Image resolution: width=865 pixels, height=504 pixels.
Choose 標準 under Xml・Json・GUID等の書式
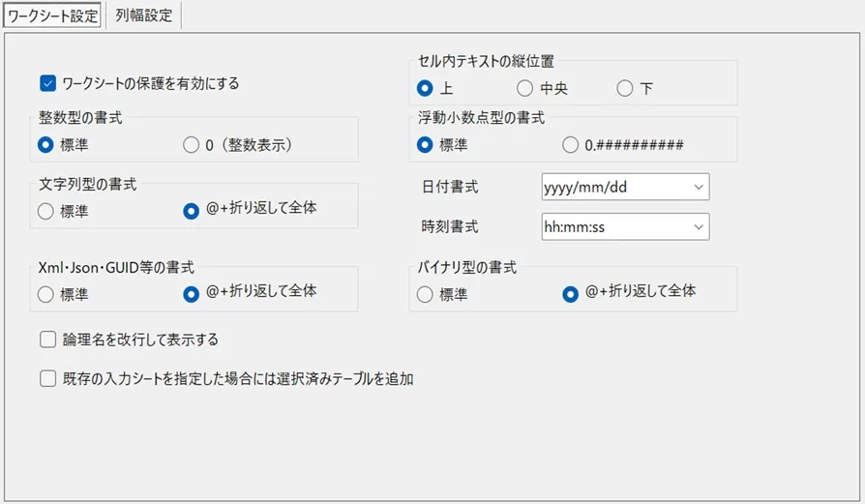(x=45, y=294)
